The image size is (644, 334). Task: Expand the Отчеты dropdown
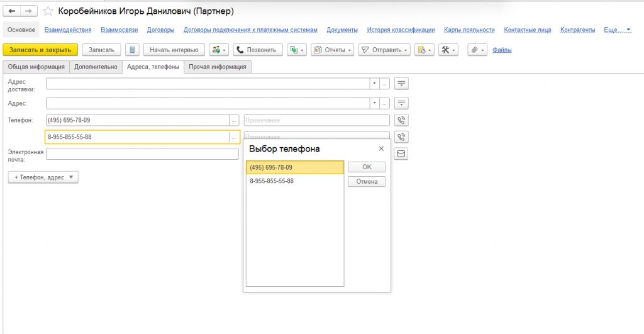click(x=333, y=50)
